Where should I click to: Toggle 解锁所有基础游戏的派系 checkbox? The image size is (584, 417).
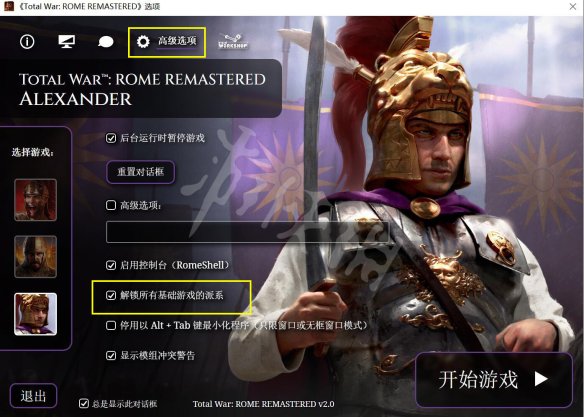coord(111,295)
